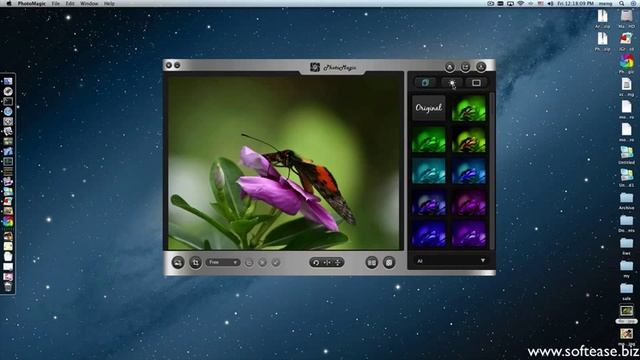Viewport: 640px width, 360px height.
Task: Apply bright green filter beside Original
Action: (x=469, y=108)
